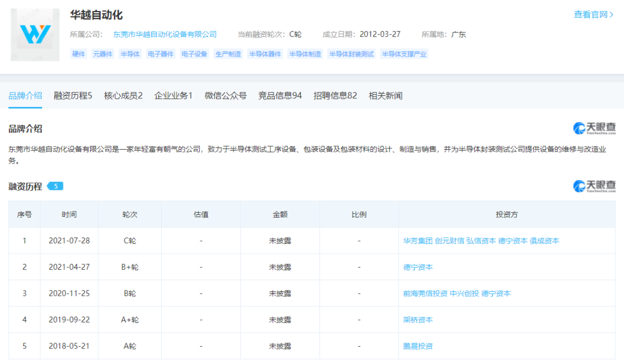Open investor 弘信资本 link
Screen dimensions: 624x364
481,241
